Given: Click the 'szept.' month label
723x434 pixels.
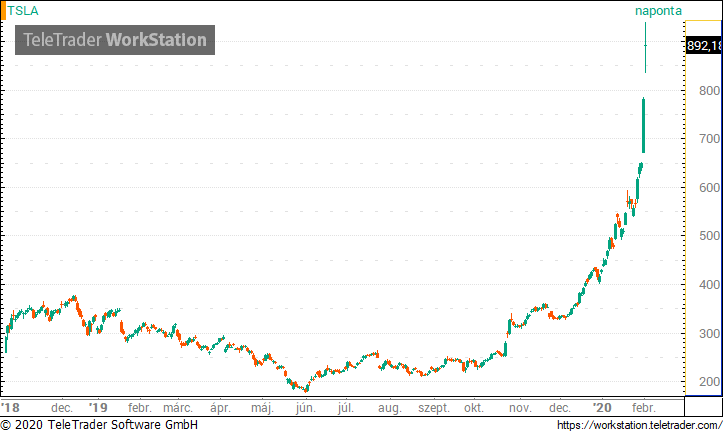Looking at the screenshot, I should point(434,408).
